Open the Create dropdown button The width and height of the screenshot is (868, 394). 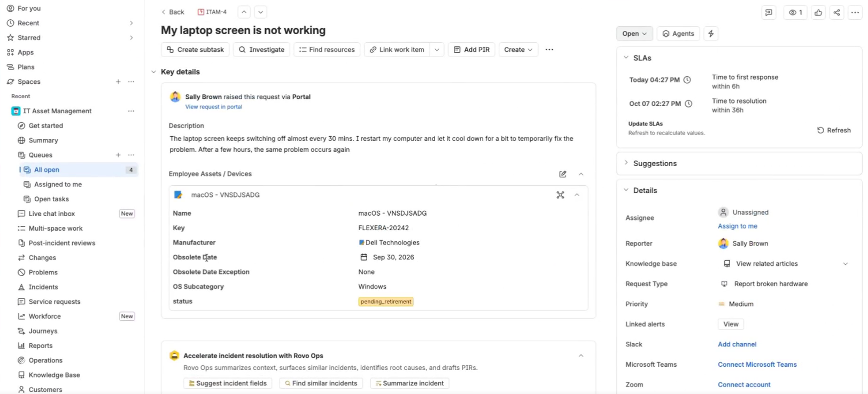point(518,50)
